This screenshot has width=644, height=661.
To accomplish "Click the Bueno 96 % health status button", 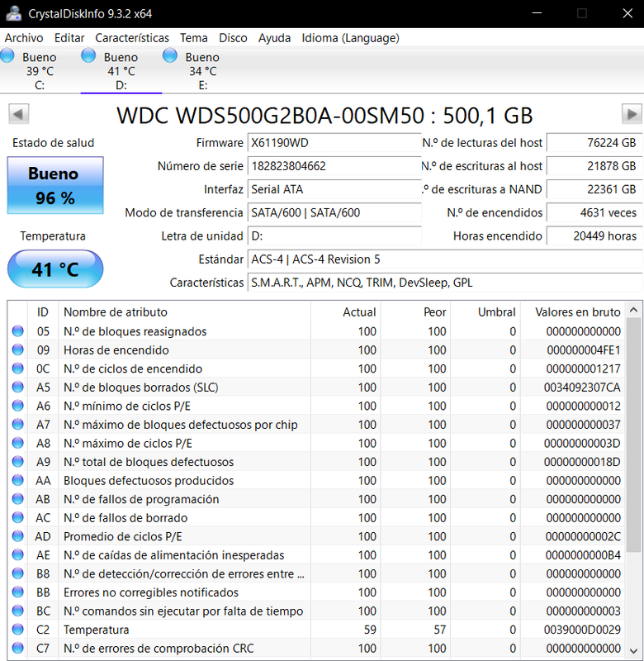I will [x=55, y=185].
